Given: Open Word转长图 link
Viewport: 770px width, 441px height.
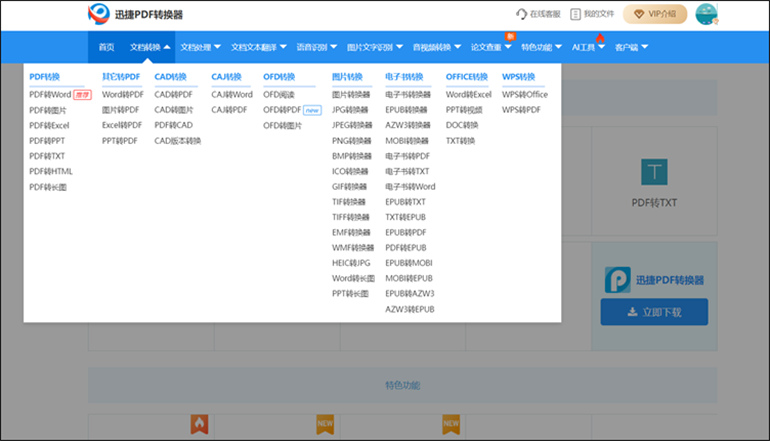Looking at the screenshot, I should coord(353,278).
